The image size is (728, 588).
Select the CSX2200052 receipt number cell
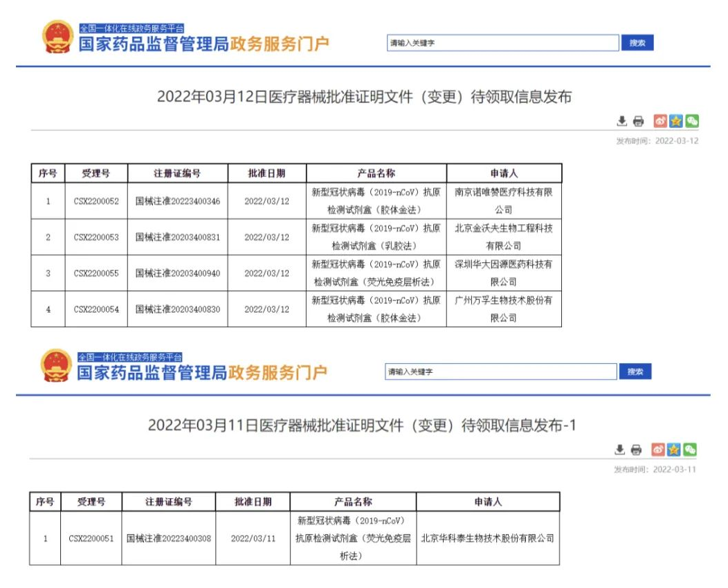pyautogui.click(x=96, y=201)
